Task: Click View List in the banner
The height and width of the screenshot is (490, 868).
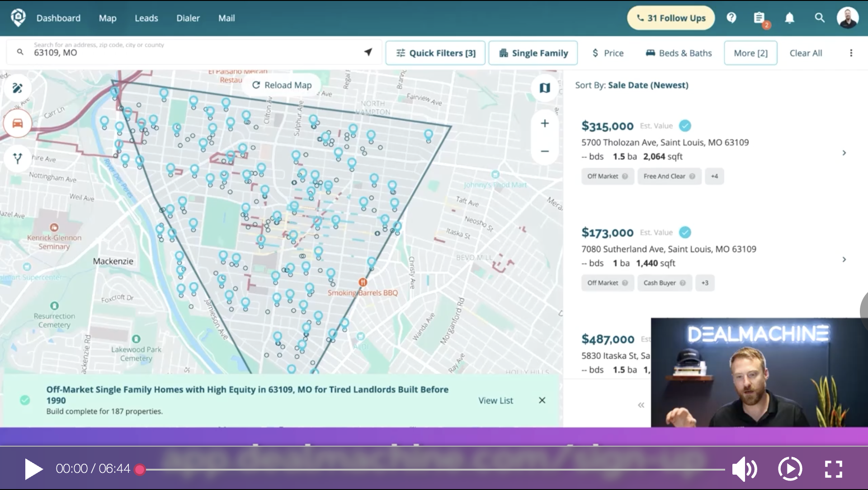Action: click(495, 400)
